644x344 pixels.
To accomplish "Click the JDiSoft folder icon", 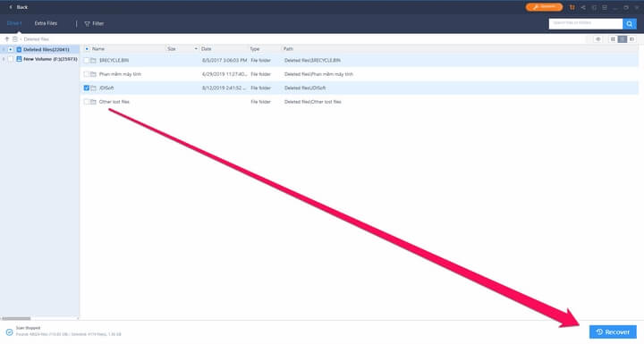I will (x=93, y=88).
